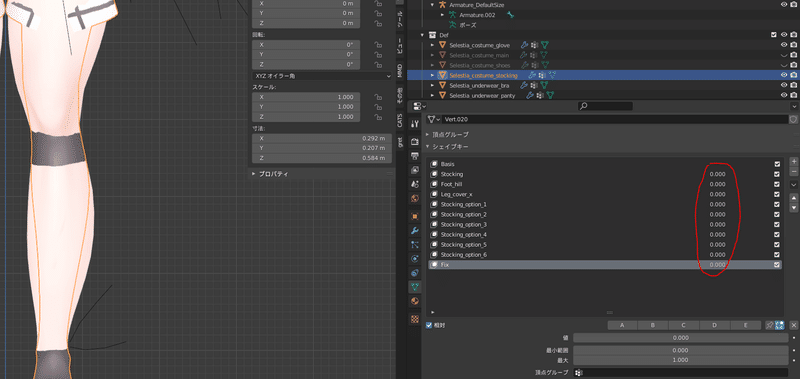Screen dimensions: 800x379
Task: Switch to the ツール sidebar tab
Action: click(x=401, y=18)
